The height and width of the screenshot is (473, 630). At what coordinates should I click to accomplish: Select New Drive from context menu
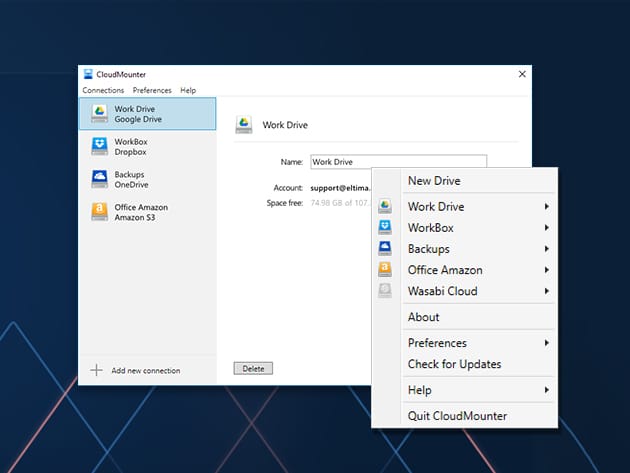click(x=434, y=180)
